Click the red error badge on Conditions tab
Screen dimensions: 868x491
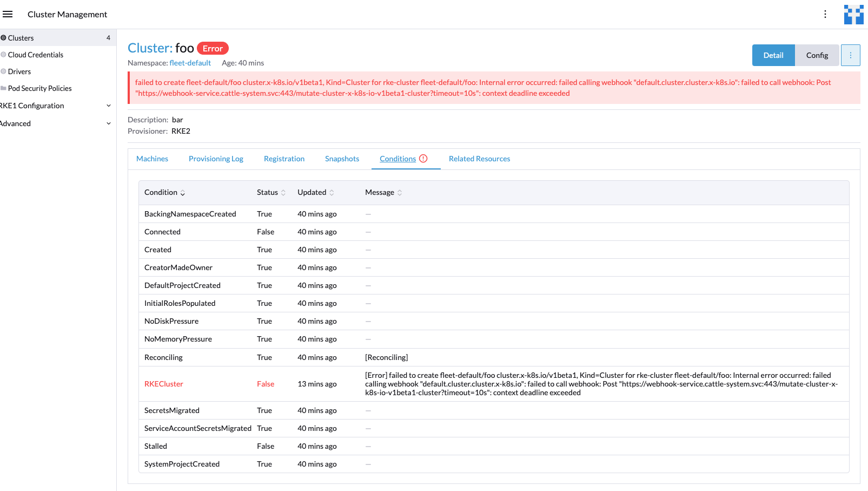tap(423, 158)
